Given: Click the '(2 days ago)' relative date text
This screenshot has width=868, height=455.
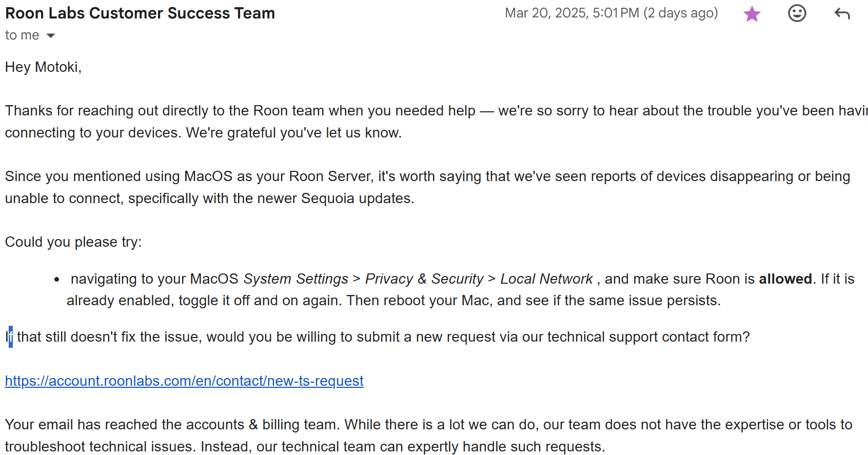Looking at the screenshot, I should pos(681,13).
